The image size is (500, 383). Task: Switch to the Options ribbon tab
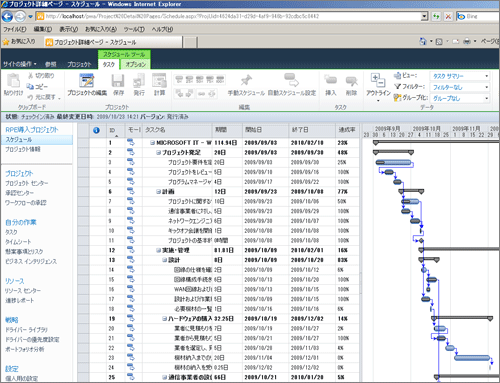click(x=135, y=64)
